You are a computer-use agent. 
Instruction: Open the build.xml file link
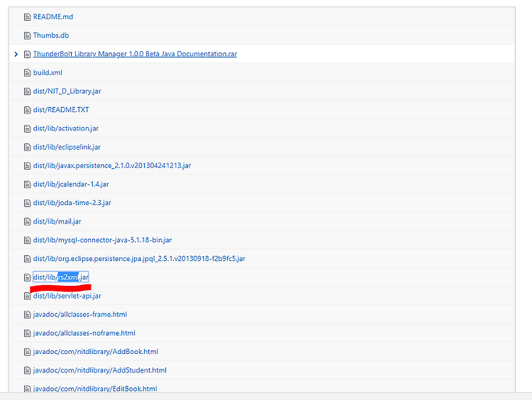coord(48,72)
